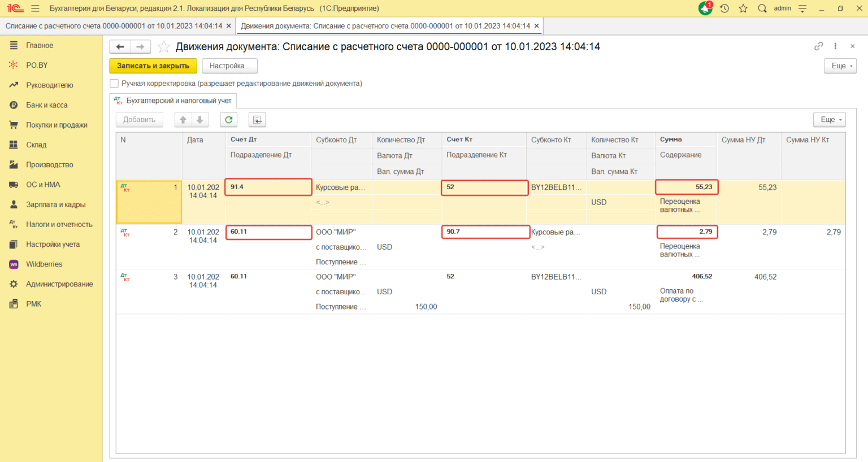Screen dimensions: 868x462
Task: Expand the top Еще dropdown
Action: coord(840,66)
